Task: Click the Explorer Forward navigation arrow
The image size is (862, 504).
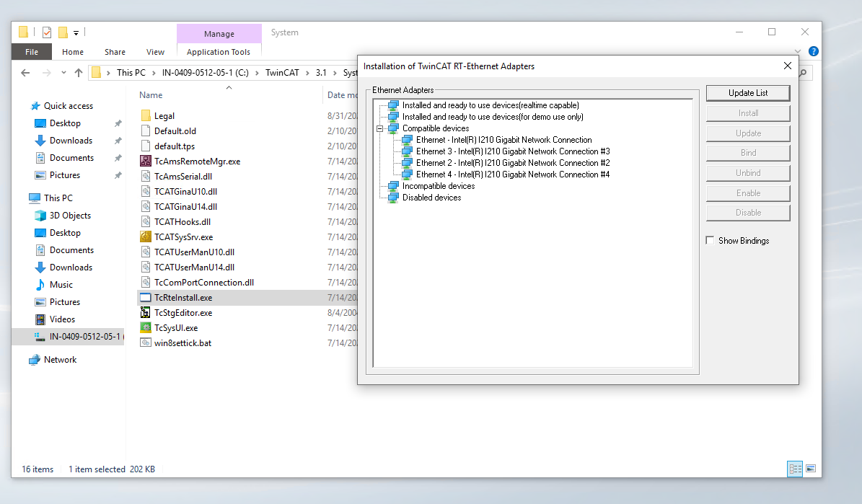Action: pyautogui.click(x=47, y=73)
